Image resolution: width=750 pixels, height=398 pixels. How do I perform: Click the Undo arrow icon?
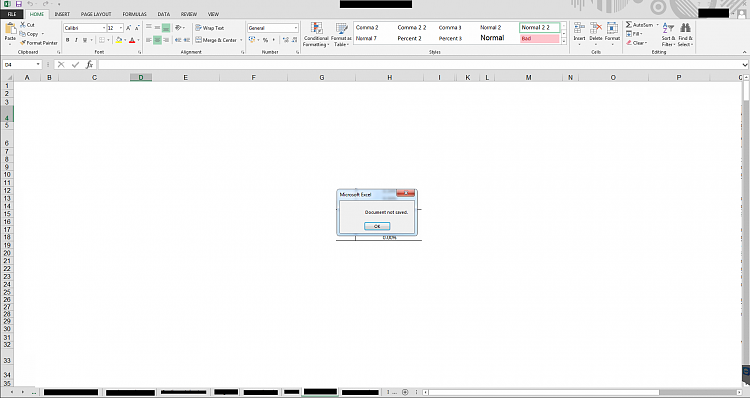tap(30, 4)
